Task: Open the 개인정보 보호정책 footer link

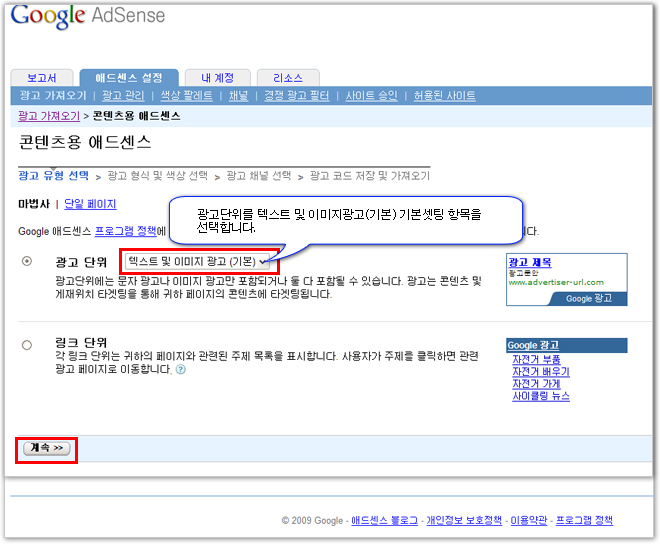Action: pos(464,520)
